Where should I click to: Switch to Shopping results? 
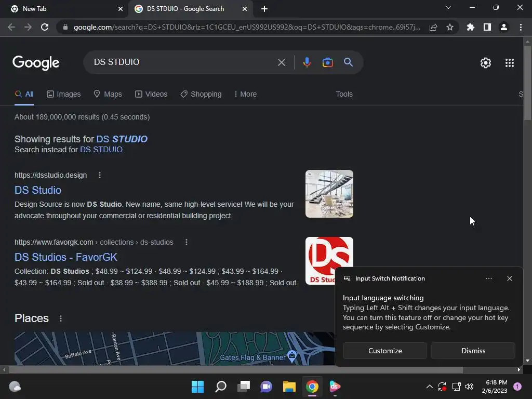(201, 95)
